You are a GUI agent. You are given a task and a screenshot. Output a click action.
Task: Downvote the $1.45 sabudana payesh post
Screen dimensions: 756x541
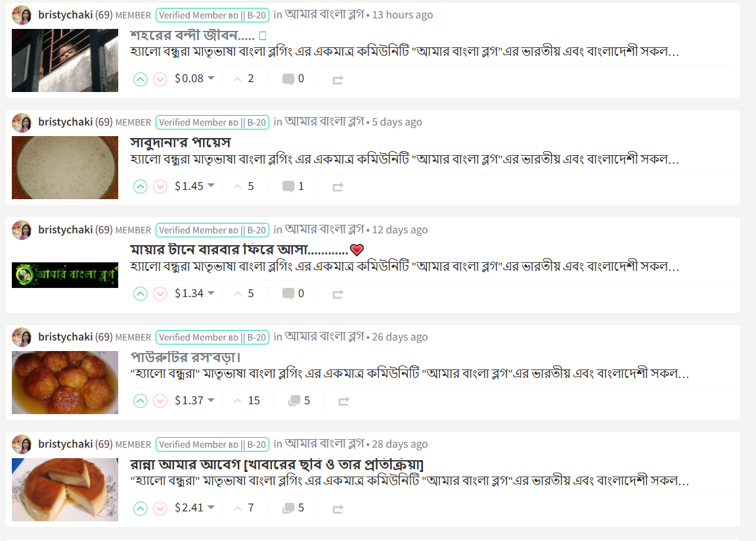[x=160, y=186]
